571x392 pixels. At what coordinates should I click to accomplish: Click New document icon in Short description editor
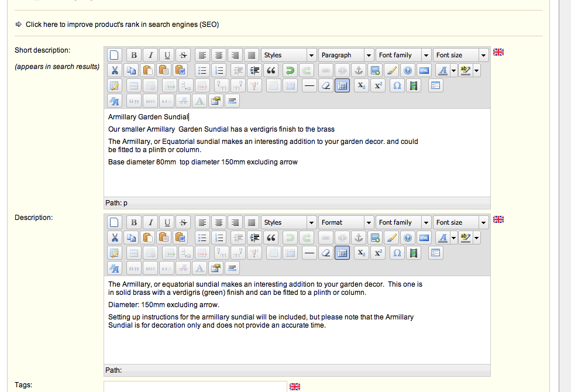pyautogui.click(x=114, y=55)
